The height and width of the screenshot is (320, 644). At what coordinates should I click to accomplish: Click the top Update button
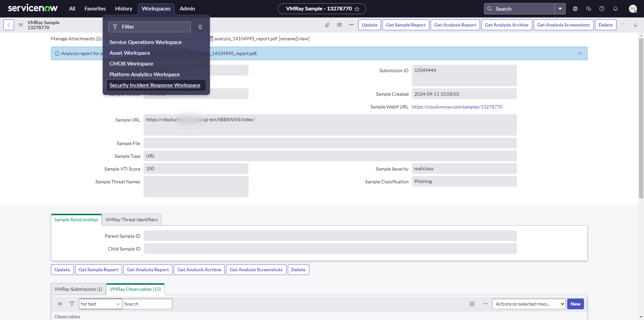click(x=370, y=25)
